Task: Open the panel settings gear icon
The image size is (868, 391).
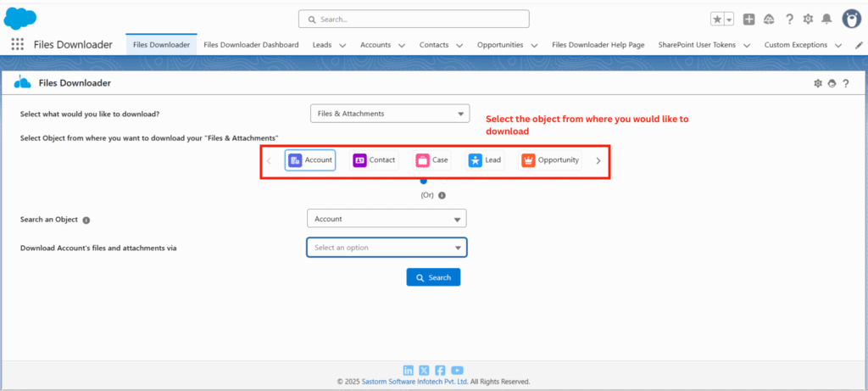Action: click(x=818, y=84)
